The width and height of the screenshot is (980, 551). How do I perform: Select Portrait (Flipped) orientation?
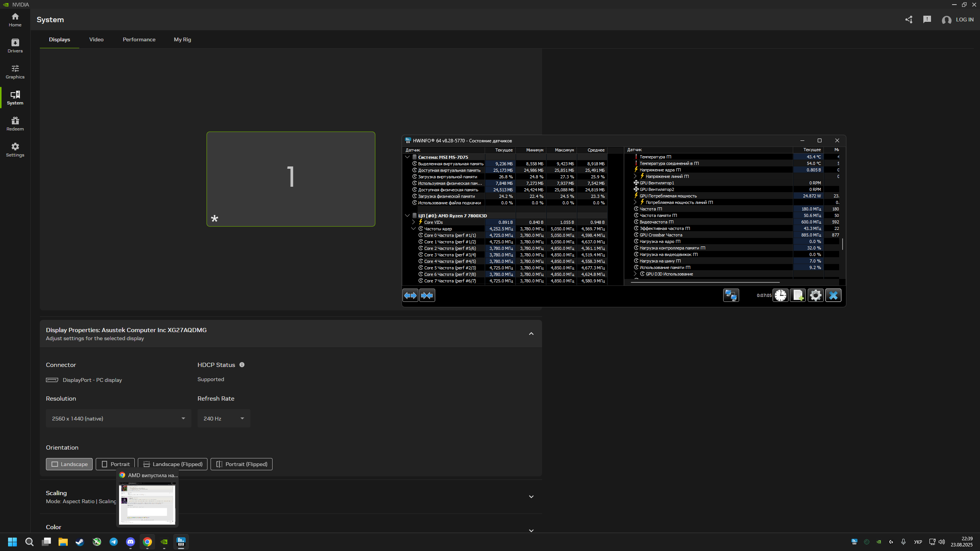(242, 464)
